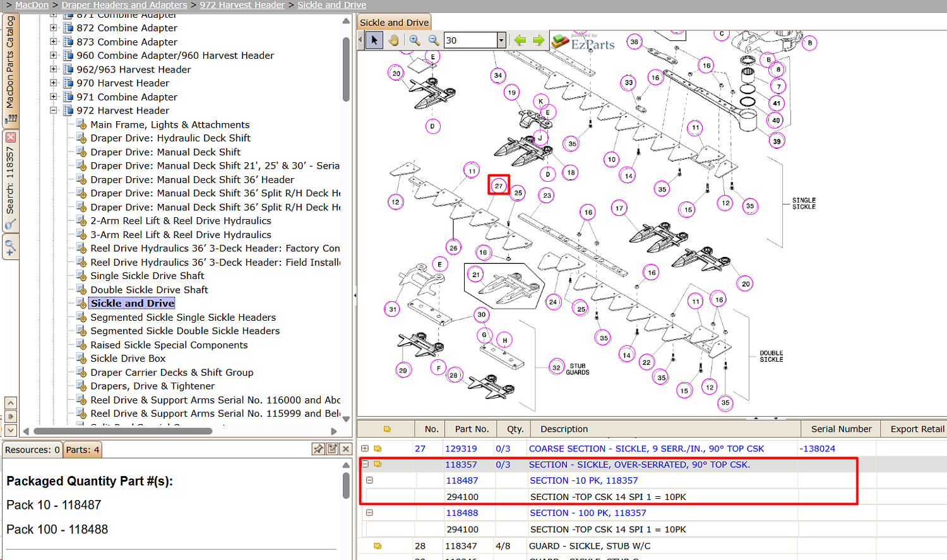Screen dimensions: 947x560
Task: Go to previous diagram with green left arrow
Action: pos(520,40)
